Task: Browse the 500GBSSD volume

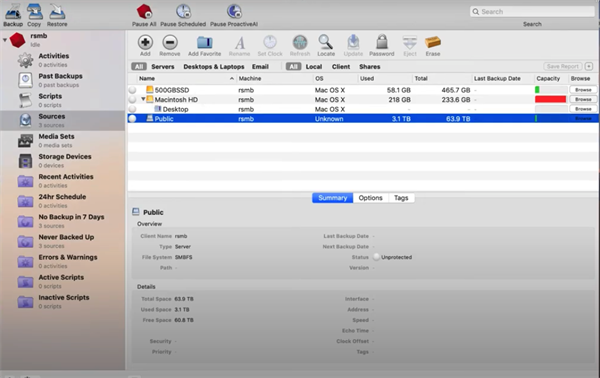Action: click(583, 90)
